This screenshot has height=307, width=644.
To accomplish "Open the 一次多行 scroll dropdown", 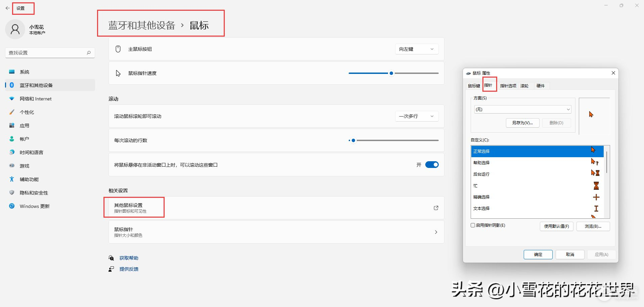I will (x=417, y=116).
